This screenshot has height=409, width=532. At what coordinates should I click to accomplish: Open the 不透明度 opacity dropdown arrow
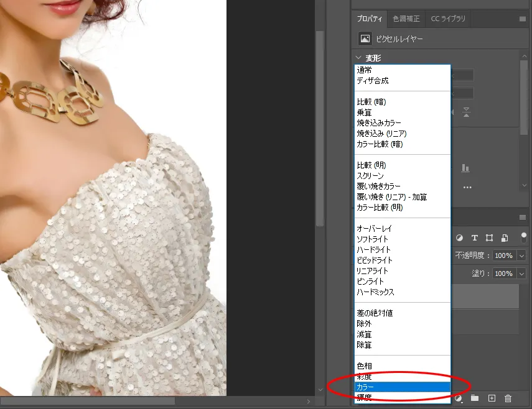tap(521, 255)
